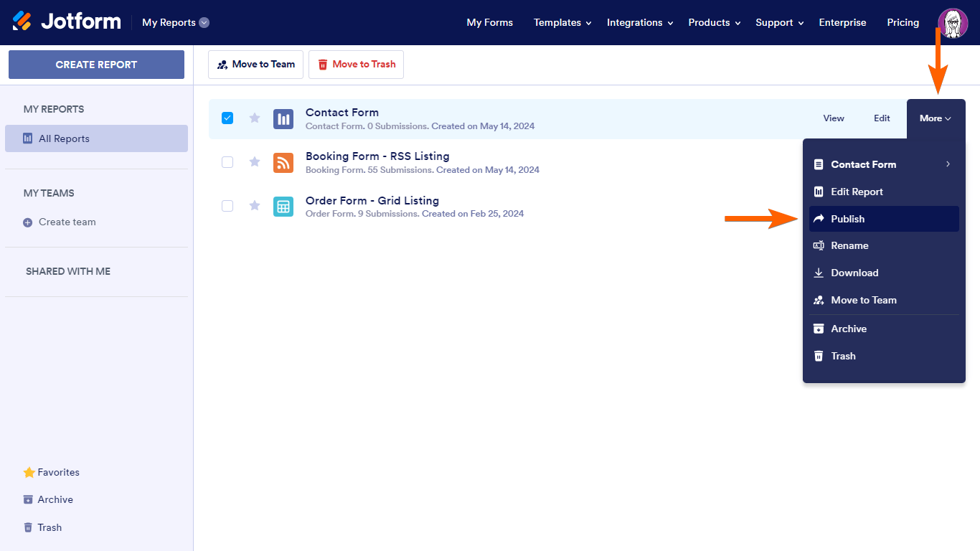
Task: Click the teal grid icon for Order Form
Action: tap(283, 207)
